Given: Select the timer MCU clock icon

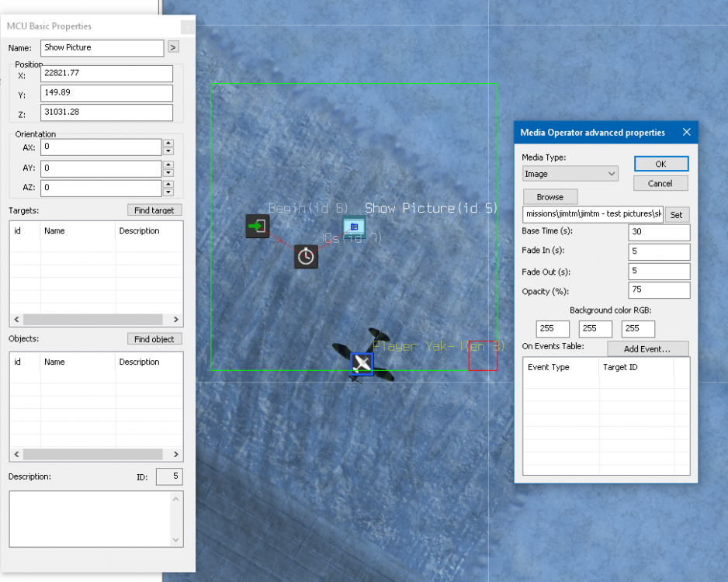Looking at the screenshot, I should click(x=306, y=256).
